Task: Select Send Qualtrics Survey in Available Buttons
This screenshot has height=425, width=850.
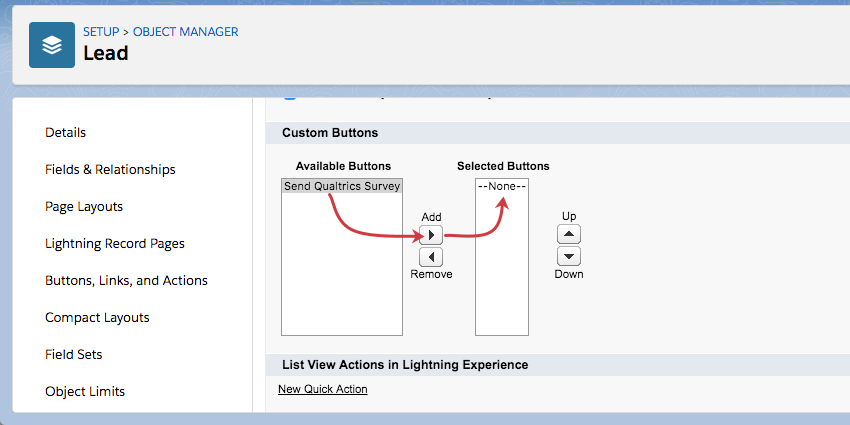Action: tap(342, 186)
